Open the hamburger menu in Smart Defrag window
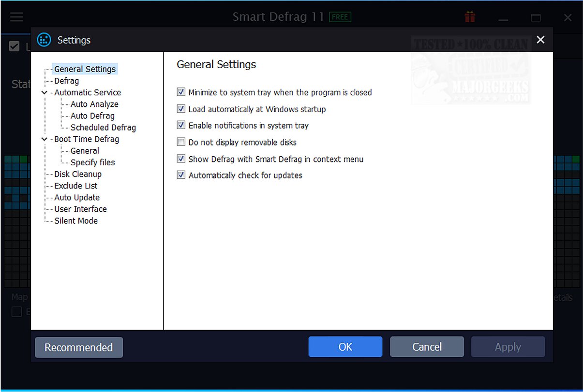The height and width of the screenshot is (392, 583). [17, 17]
